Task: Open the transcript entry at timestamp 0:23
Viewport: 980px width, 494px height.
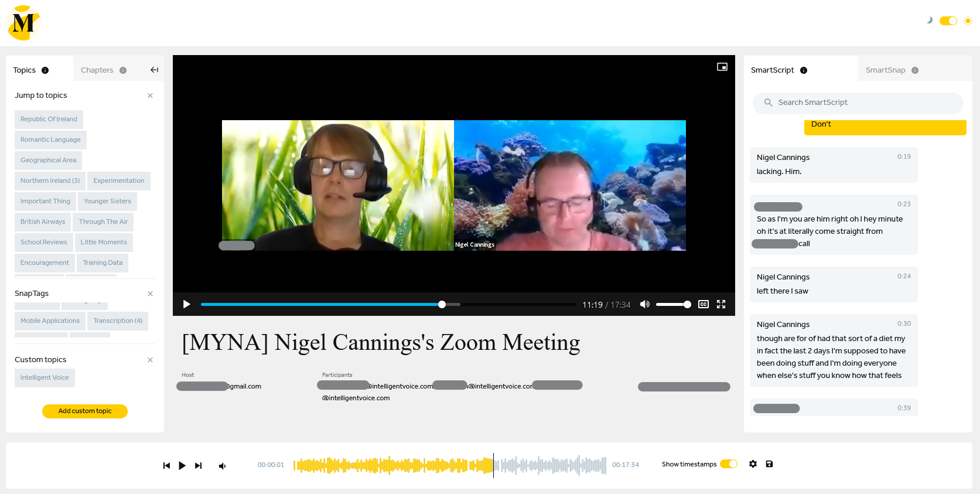Action: pos(834,225)
